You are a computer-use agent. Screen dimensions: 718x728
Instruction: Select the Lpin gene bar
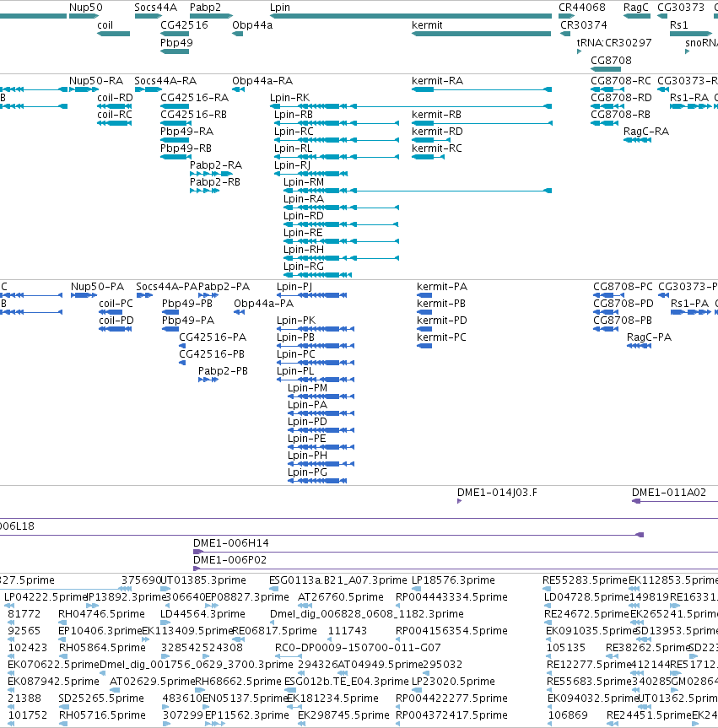(411, 16)
